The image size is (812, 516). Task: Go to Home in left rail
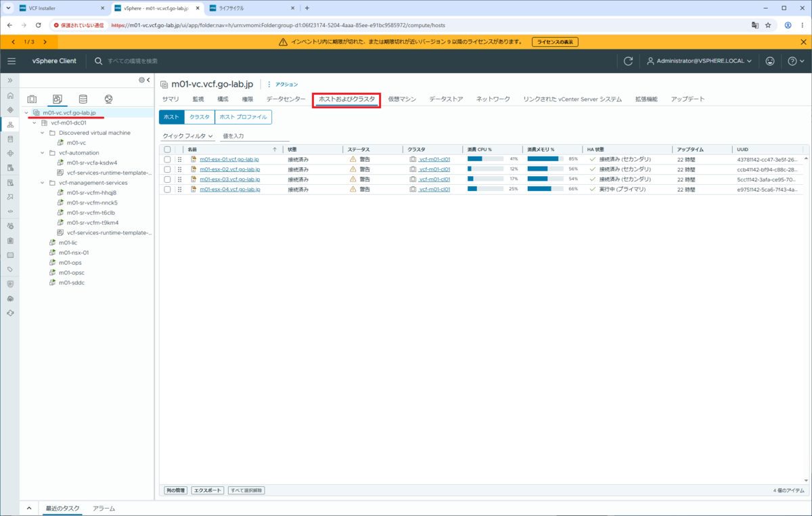[10, 95]
